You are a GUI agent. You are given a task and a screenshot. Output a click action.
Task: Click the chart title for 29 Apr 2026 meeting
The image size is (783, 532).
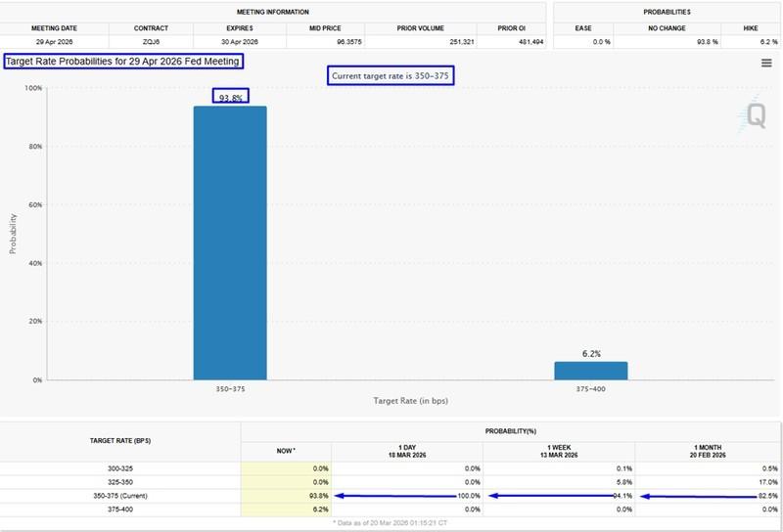click(122, 62)
